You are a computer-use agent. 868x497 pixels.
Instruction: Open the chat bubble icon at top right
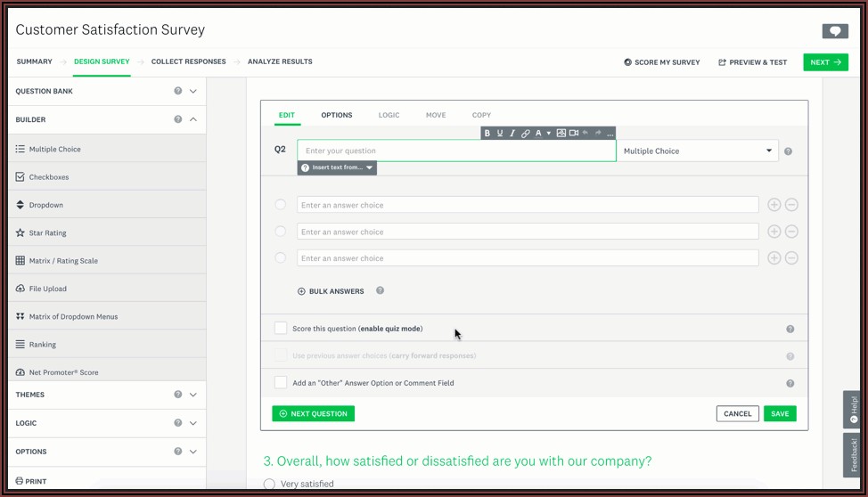(835, 31)
